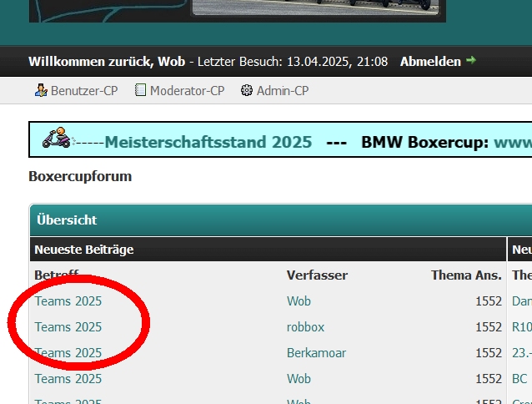Open the Teams 2025 post by Berkamoar

pos(68,353)
